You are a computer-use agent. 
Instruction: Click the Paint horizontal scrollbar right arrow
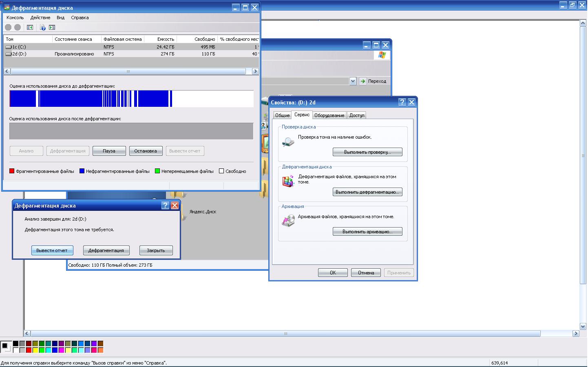pyautogui.click(x=576, y=334)
